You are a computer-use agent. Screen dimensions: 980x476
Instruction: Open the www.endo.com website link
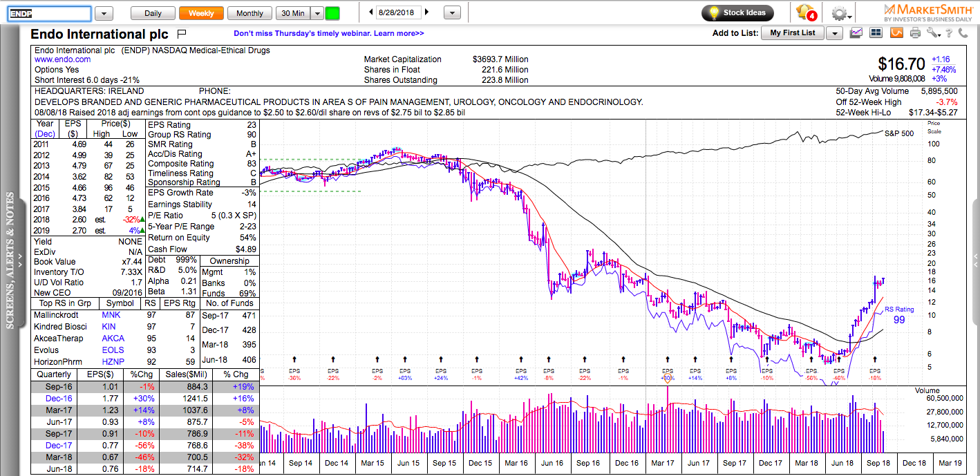click(x=62, y=60)
